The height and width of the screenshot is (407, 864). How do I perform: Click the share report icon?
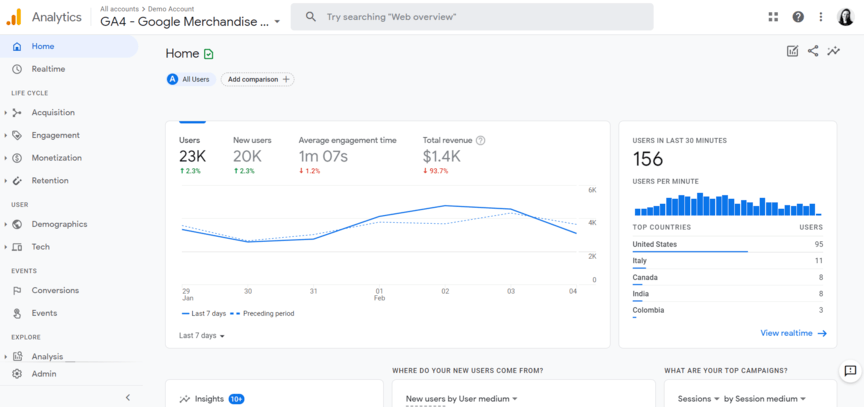(813, 51)
